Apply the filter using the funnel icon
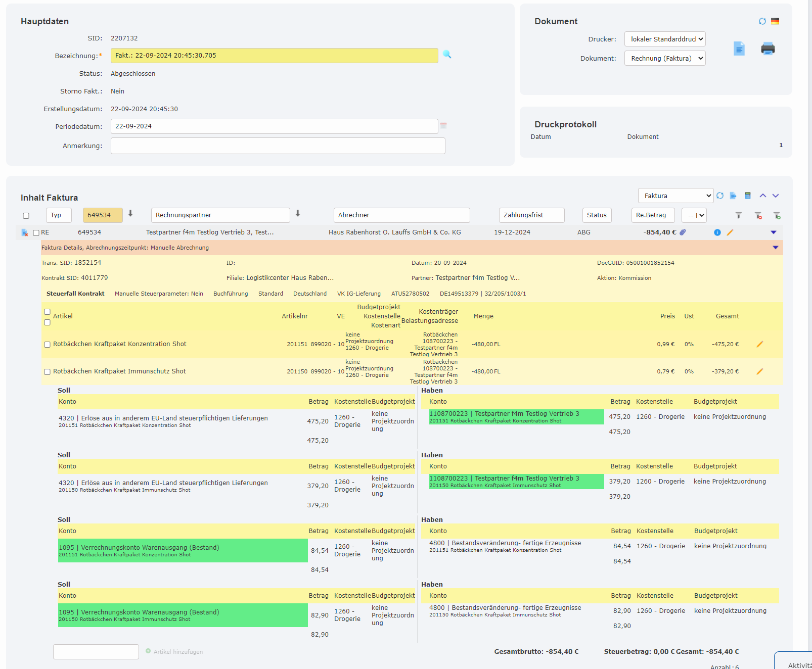812x669 pixels. point(739,215)
